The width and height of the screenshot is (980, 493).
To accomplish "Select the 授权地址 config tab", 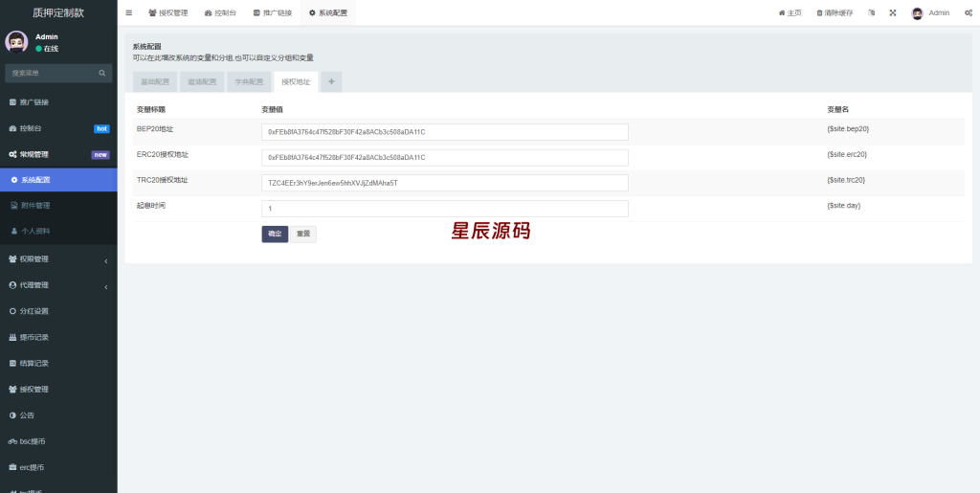I will (x=296, y=82).
